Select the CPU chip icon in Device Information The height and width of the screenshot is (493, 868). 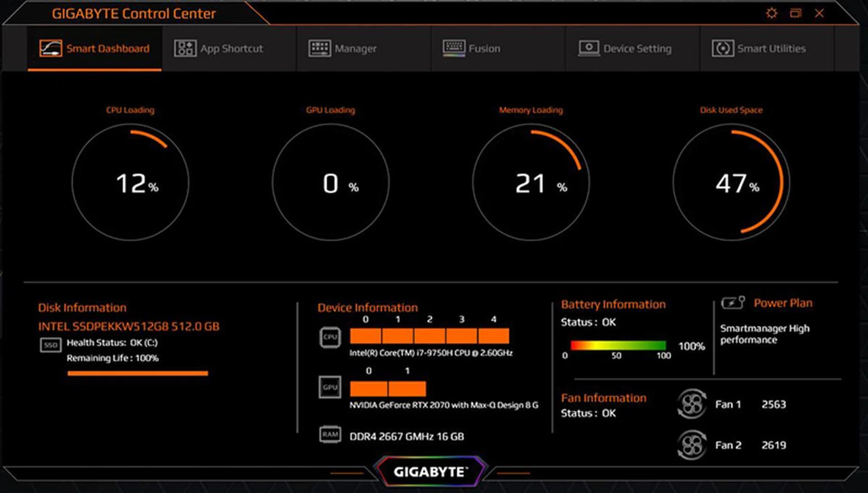[330, 337]
